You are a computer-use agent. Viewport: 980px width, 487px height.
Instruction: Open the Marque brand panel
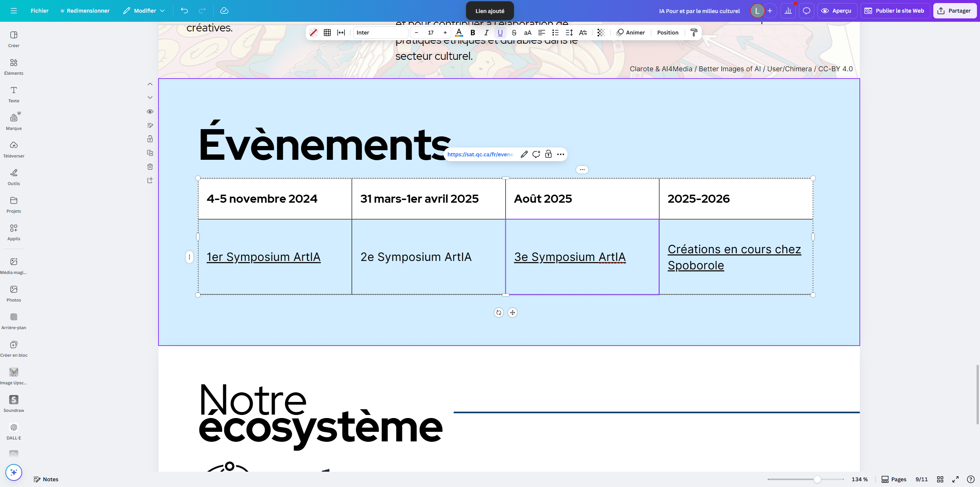point(14,122)
